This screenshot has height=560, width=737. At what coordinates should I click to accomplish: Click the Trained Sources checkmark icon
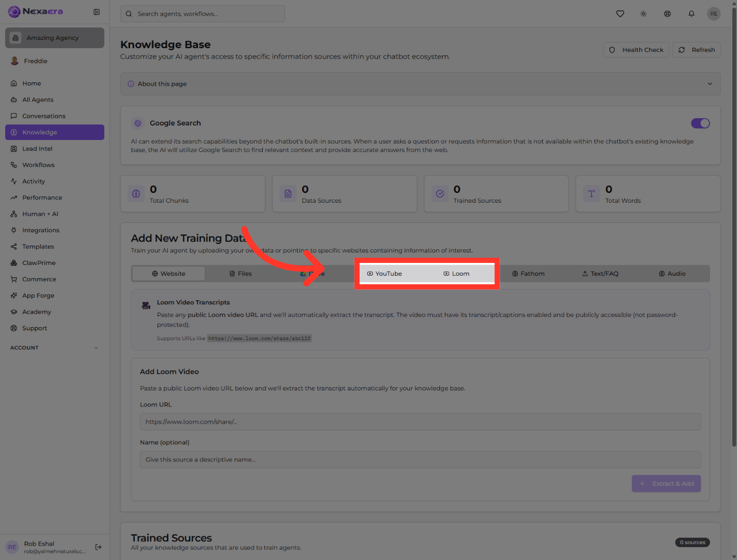pyautogui.click(x=440, y=194)
